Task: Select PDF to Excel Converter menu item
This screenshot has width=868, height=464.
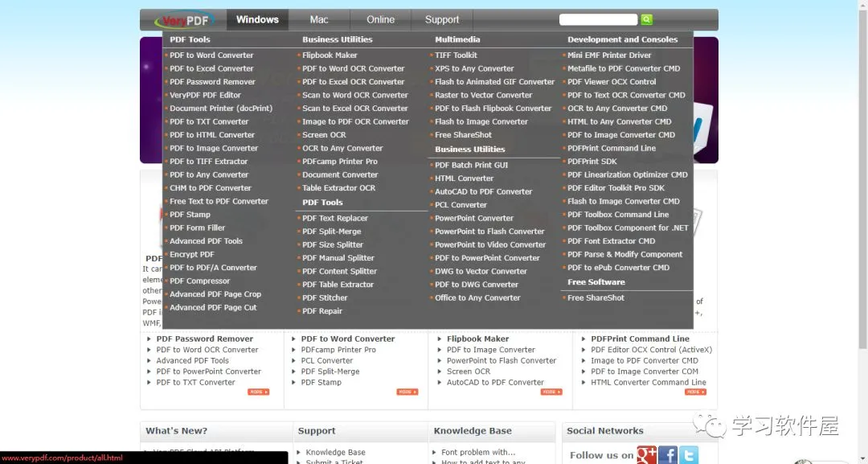Action: coord(211,68)
